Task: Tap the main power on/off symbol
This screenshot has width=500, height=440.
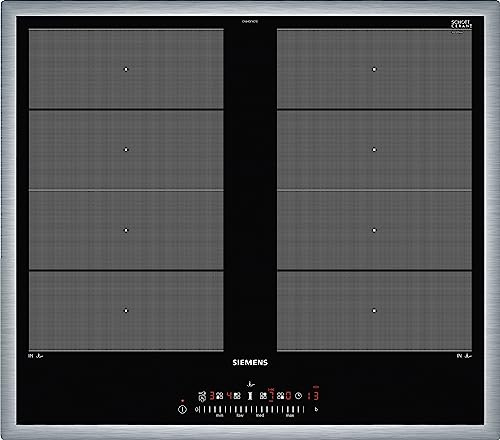Action: pos(182,409)
